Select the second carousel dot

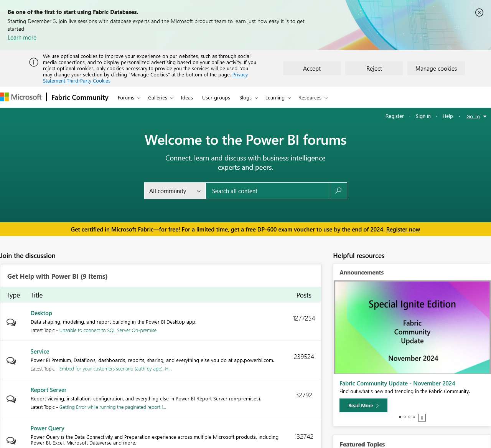tap(405, 417)
